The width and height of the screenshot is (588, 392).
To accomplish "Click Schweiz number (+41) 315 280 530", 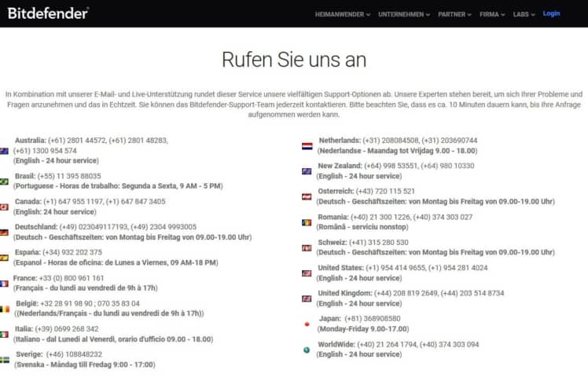I will tap(379, 243).
